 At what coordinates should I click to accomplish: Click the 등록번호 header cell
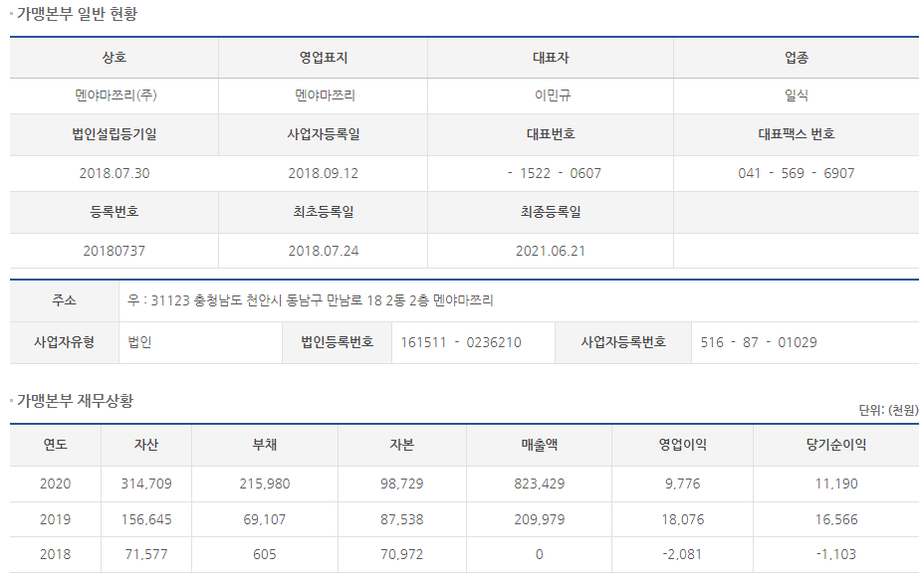pos(115,212)
